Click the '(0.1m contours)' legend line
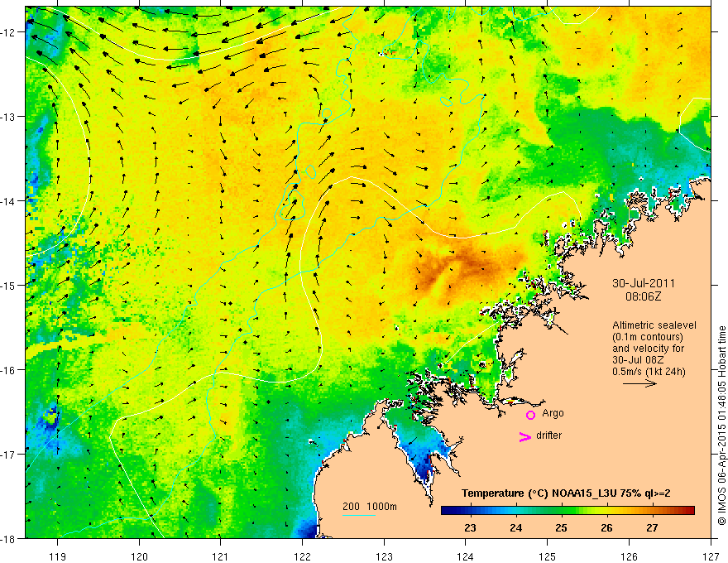The width and height of the screenshot is (728, 563). pyautogui.click(x=648, y=337)
